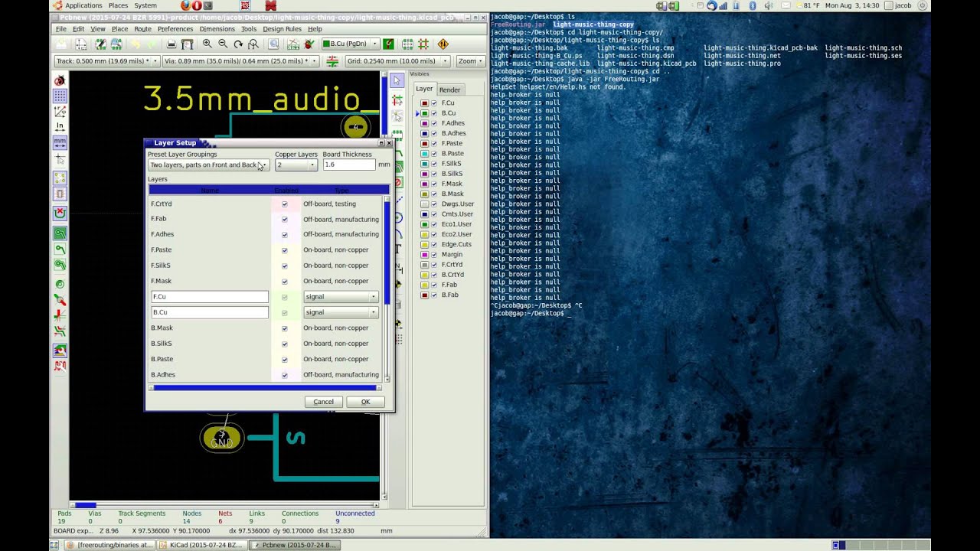
Task: Toggle DRC off icon in left toolbar
Action: click(x=60, y=80)
